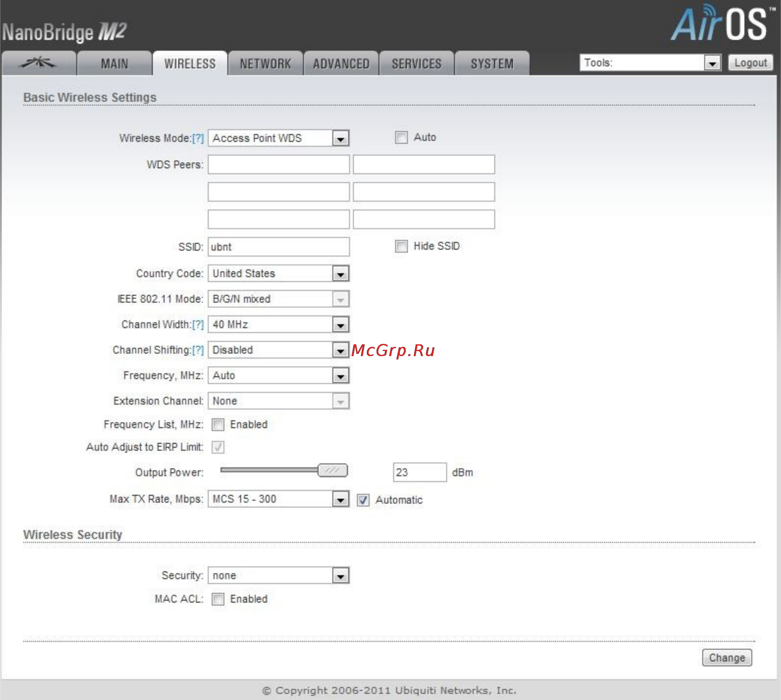781x700 pixels.
Task: Switch to the SYSTEM tab
Action: (x=492, y=63)
